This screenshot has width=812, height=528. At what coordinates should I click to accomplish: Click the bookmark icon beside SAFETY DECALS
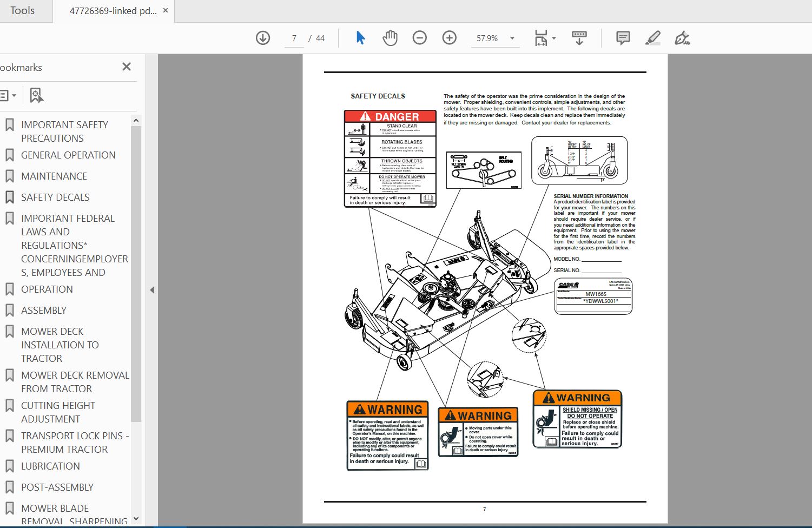coord(9,197)
